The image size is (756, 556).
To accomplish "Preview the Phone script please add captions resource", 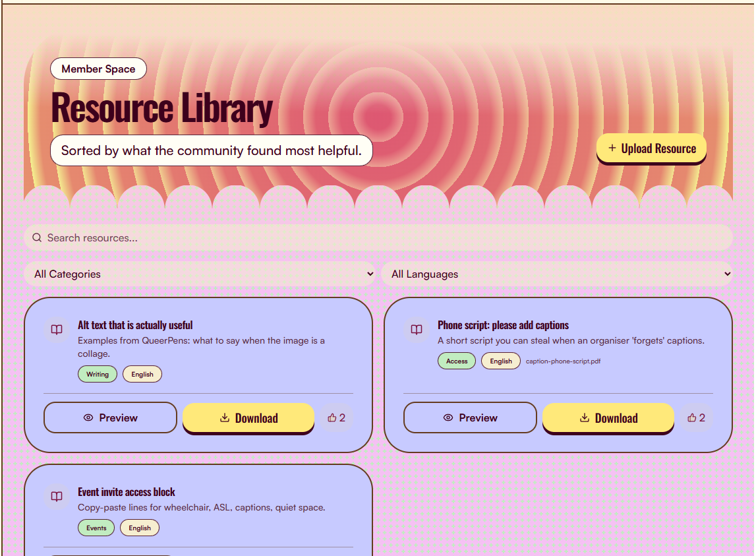I will pyautogui.click(x=470, y=418).
